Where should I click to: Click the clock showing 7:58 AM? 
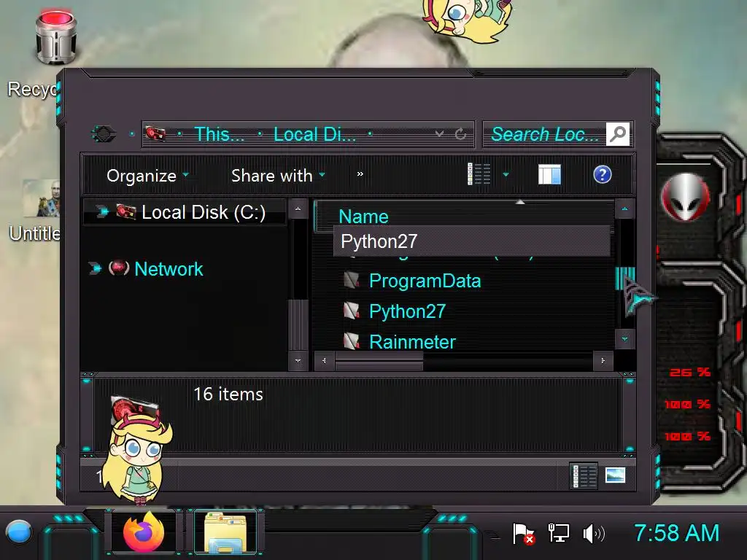676,533
